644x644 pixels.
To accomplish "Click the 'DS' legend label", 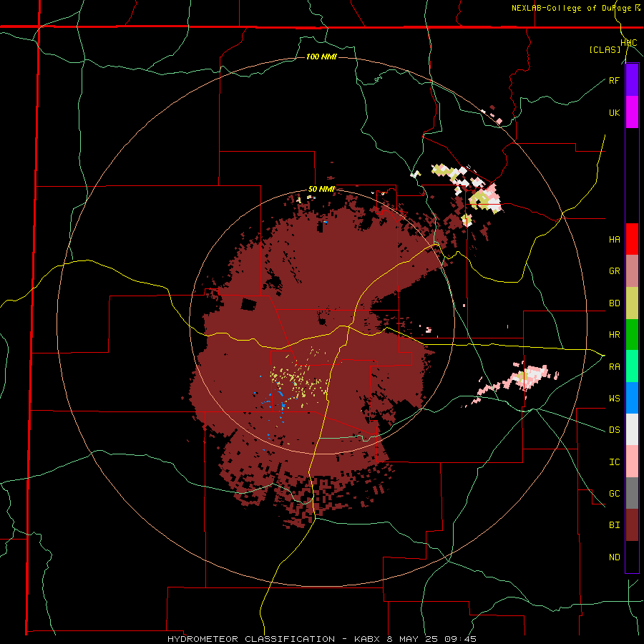I will (614, 430).
